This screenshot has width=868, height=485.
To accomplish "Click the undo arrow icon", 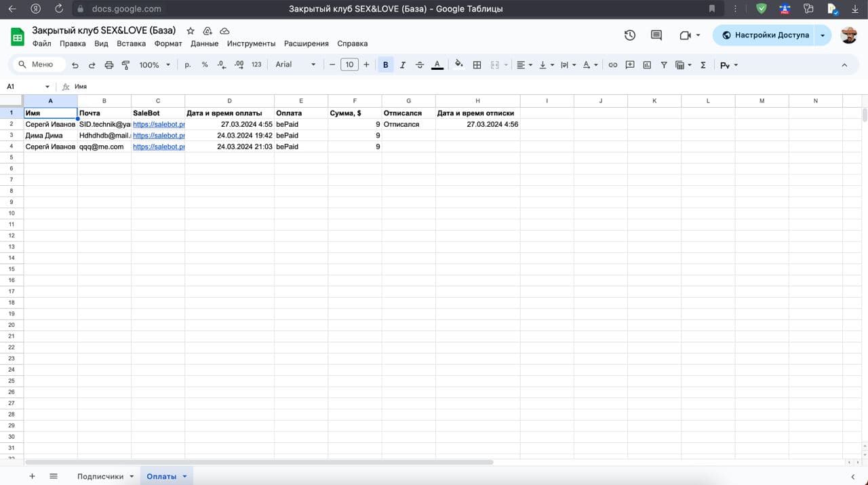I will 75,65.
